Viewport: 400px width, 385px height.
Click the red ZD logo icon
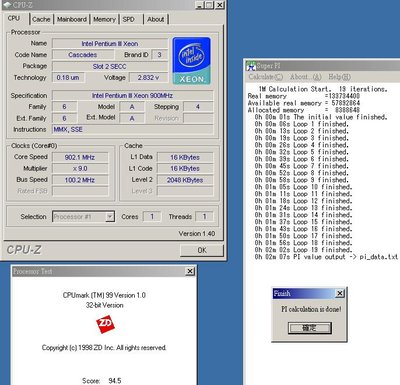point(105,324)
